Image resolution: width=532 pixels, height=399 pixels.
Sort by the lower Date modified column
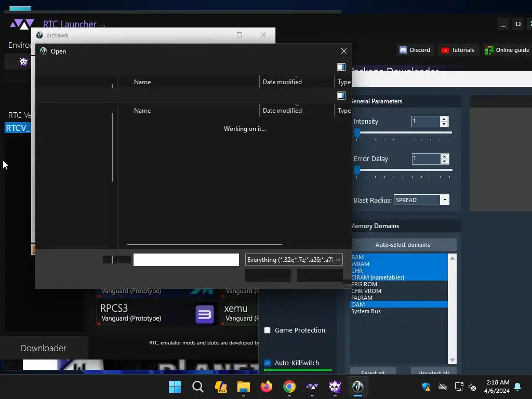click(x=282, y=111)
